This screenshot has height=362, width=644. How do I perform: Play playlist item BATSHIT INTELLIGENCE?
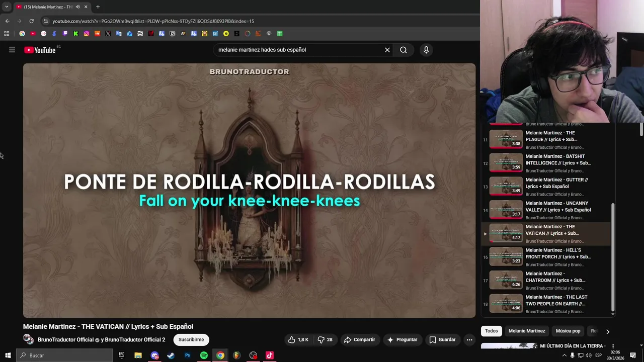click(546, 163)
